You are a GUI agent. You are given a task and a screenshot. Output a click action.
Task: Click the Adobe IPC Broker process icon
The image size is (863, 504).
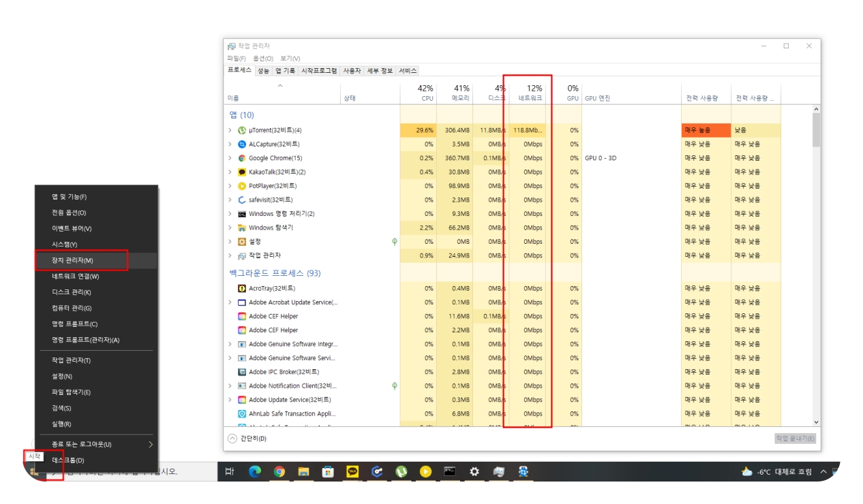[x=241, y=372]
